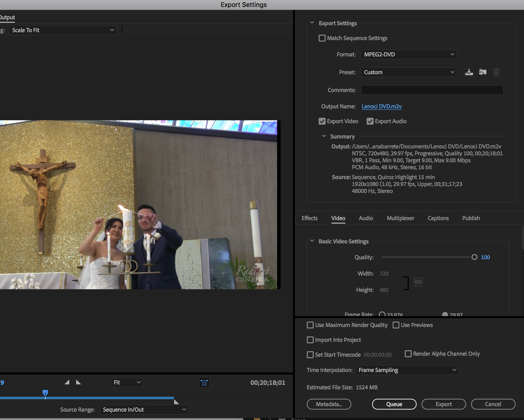Click the Import Preset icon

482,72
